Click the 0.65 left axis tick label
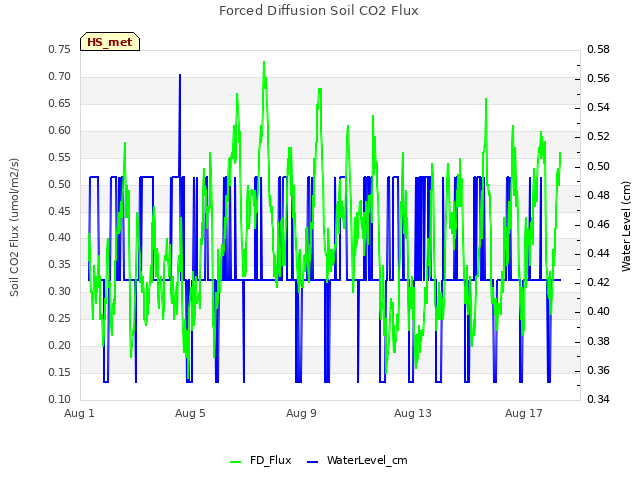640x480 pixels. [x=60, y=103]
